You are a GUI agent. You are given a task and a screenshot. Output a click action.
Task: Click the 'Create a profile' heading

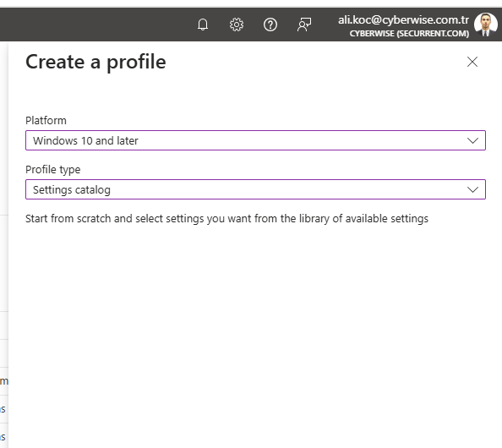95,62
